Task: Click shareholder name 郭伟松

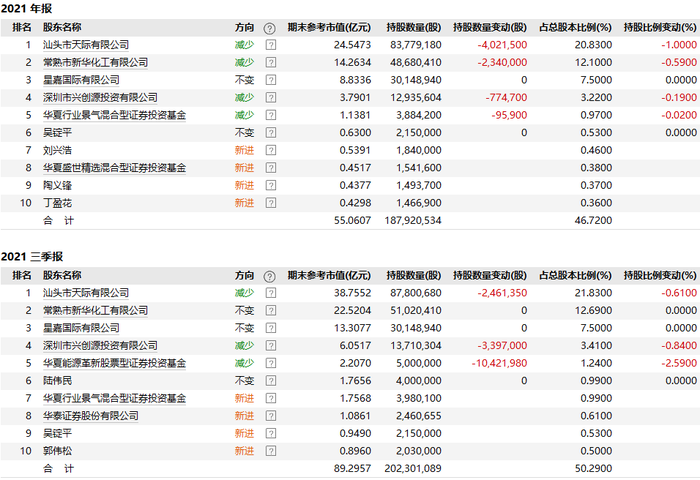Action: 57,451
